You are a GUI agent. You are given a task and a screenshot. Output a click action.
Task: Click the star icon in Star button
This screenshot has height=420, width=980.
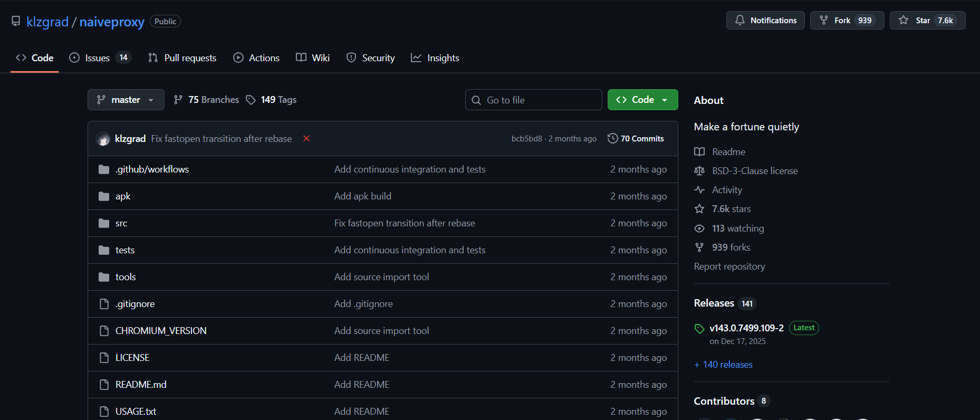[x=904, y=20]
